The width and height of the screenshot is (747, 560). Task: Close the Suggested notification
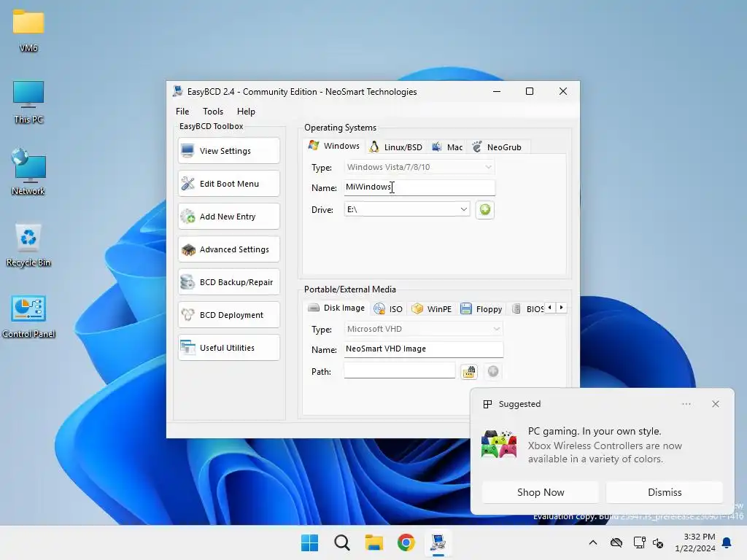click(x=715, y=404)
